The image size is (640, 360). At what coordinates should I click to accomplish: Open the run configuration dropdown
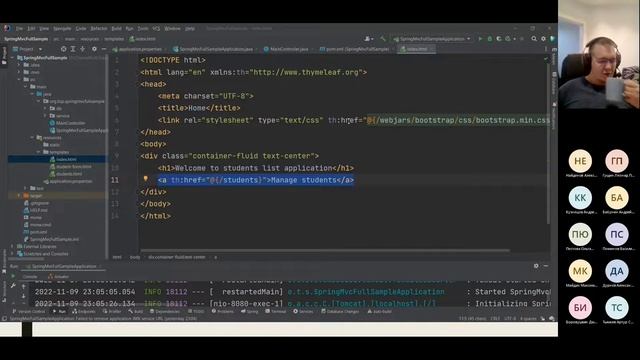[x=432, y=39]
